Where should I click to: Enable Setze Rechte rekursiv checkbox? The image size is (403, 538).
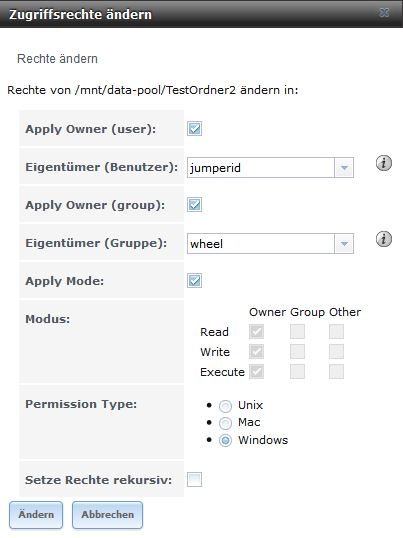[194, 479]
